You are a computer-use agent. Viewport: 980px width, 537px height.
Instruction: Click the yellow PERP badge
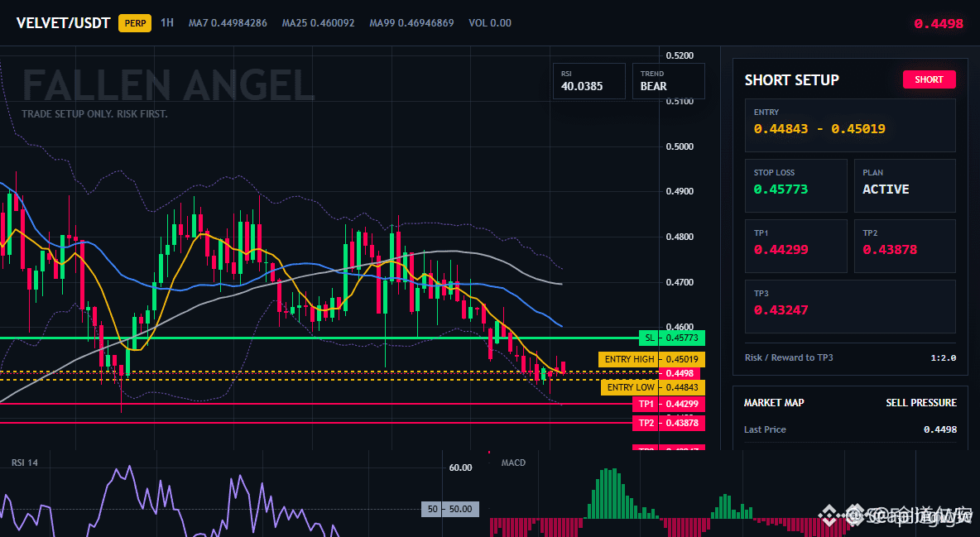click(x=135, y=23)
